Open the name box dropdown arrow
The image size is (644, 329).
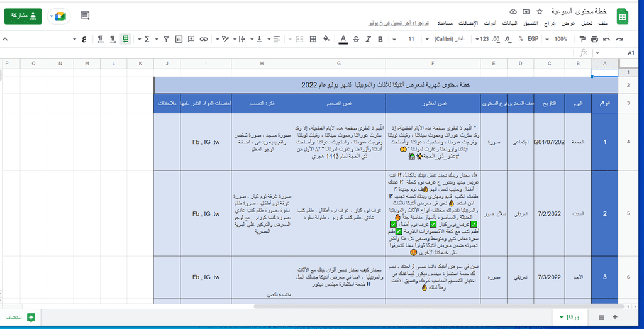pyautogui.click(x=597, y=53)
